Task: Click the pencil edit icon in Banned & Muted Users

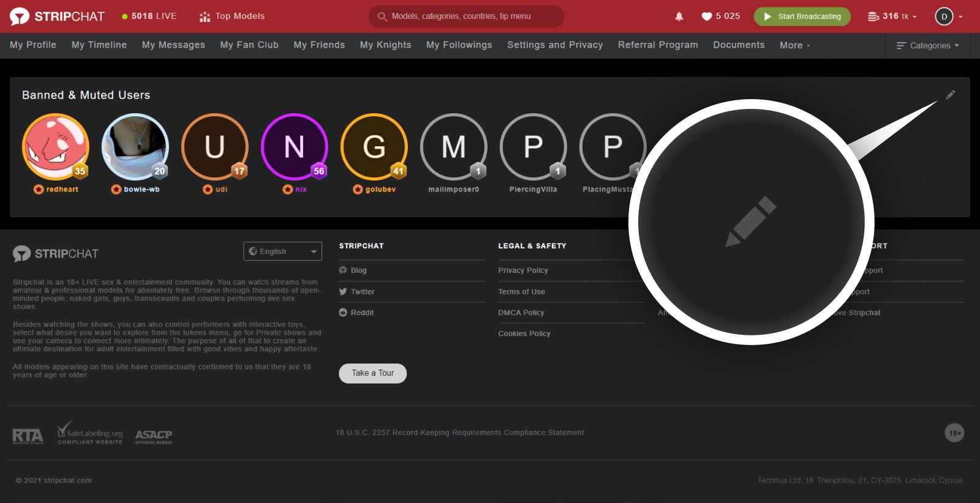Action: 950,95
